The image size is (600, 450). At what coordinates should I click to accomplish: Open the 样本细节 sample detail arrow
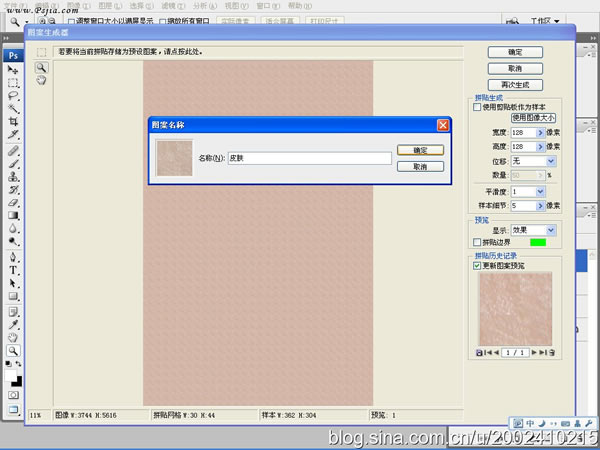pos(540,206)
